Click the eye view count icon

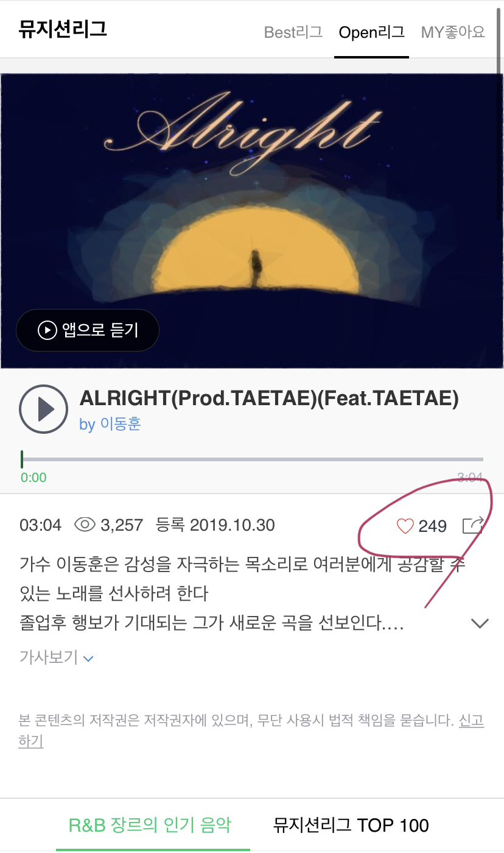tap(85, 525)
